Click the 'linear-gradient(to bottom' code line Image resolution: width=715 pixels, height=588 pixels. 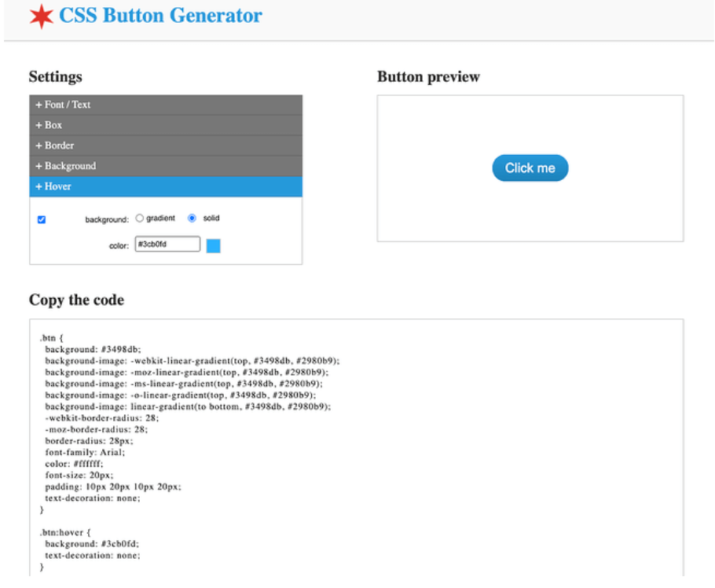pyautogui.click(x=188, y=406)
